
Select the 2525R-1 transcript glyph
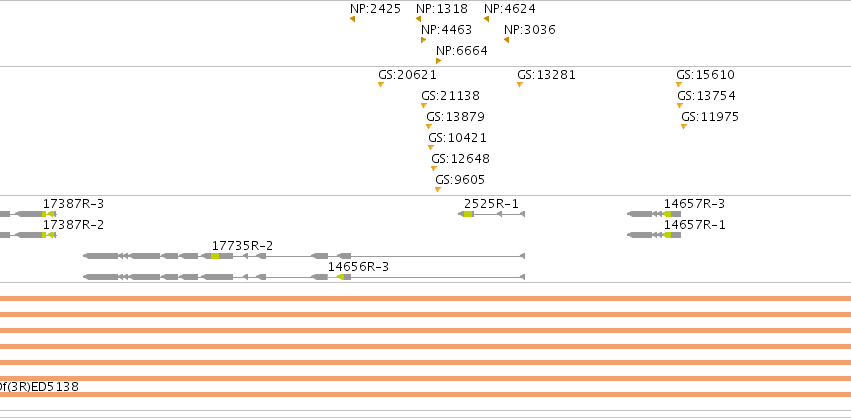(492, 214)
